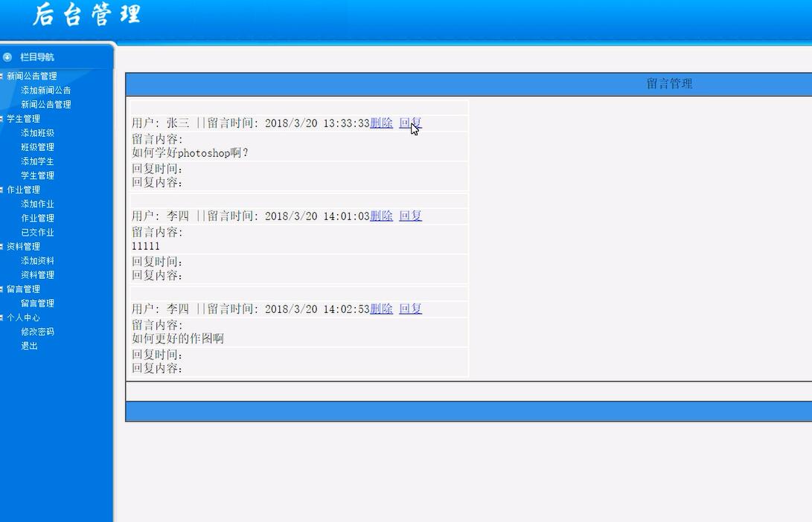This screenshot has width=812, height=522.
Task: Click the 栏目导航 sidebar heading
Action: click(x=36, y=57)
